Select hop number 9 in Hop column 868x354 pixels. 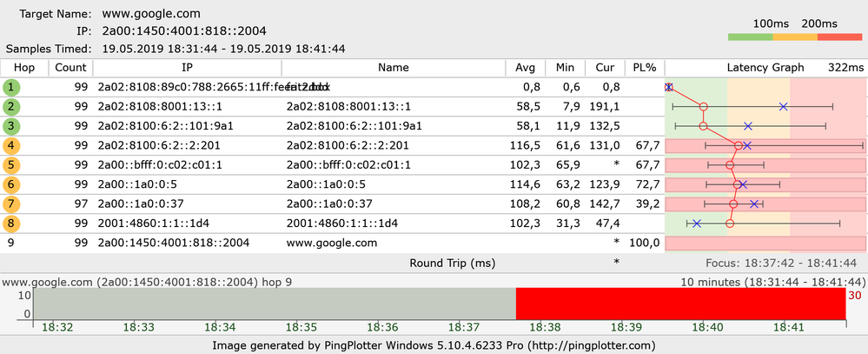tap(10, 243)
